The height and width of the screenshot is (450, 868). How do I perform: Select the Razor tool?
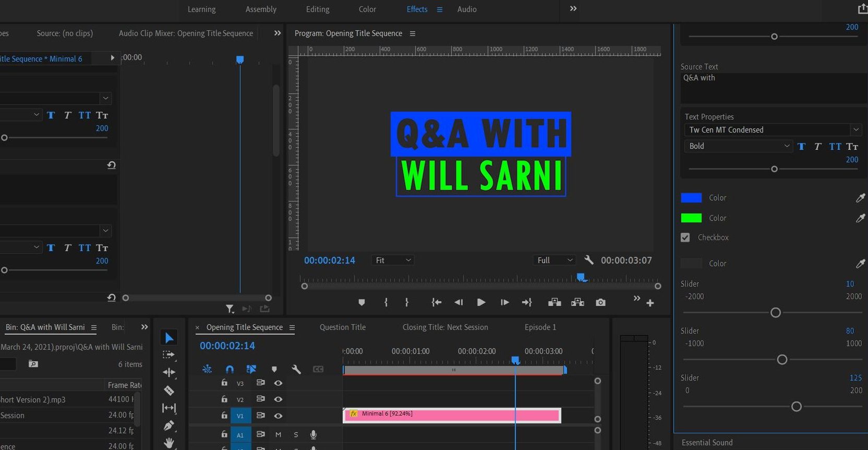tap(169, 390)
